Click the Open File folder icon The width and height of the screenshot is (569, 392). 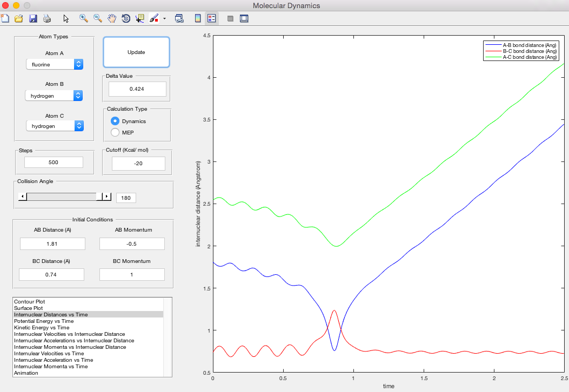pyautogui.click(x=19, y=18)
